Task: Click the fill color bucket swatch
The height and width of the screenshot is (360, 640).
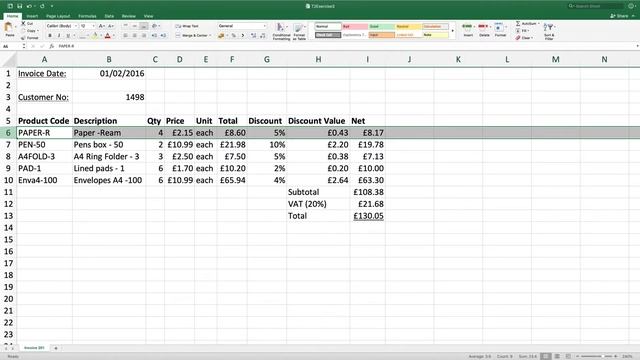Action: click(95, 36)
